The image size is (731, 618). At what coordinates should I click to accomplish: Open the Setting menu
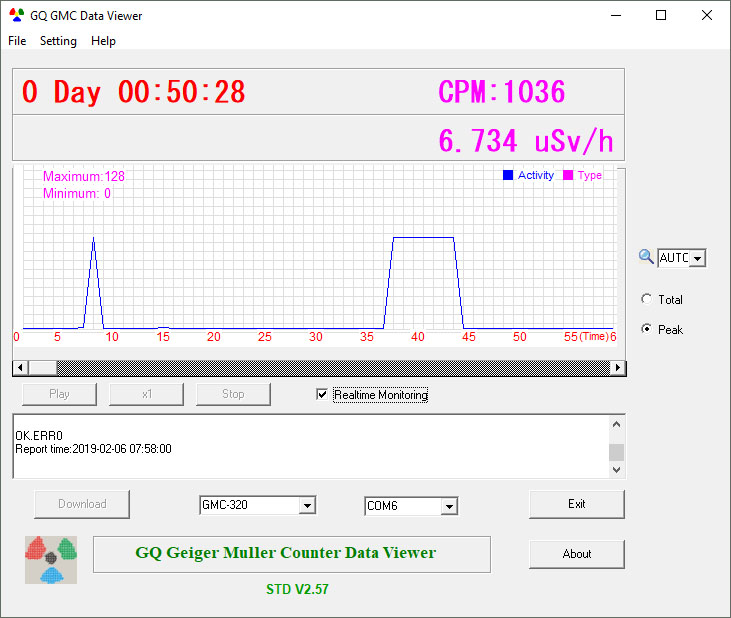tap(58, 41)
